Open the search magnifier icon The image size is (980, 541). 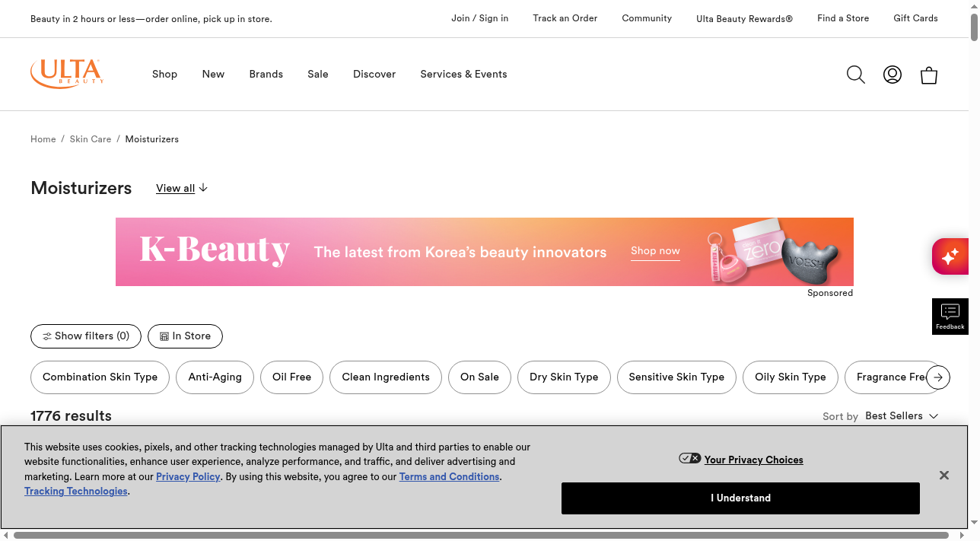[856, 75]
